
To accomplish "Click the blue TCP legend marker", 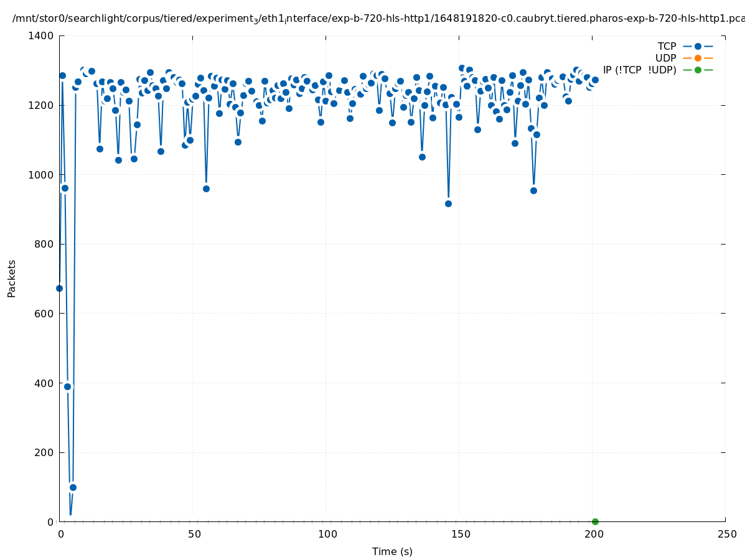I will coord(698,46).
